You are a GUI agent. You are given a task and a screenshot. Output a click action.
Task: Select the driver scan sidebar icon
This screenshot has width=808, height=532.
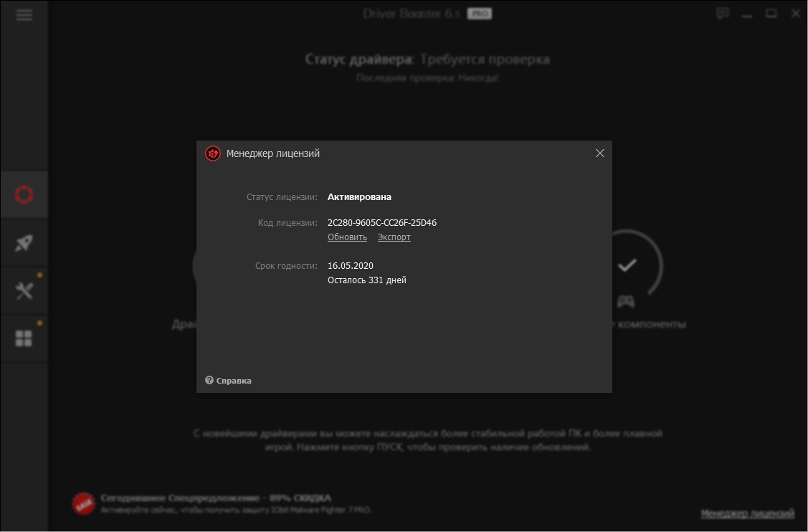point(24,195)
